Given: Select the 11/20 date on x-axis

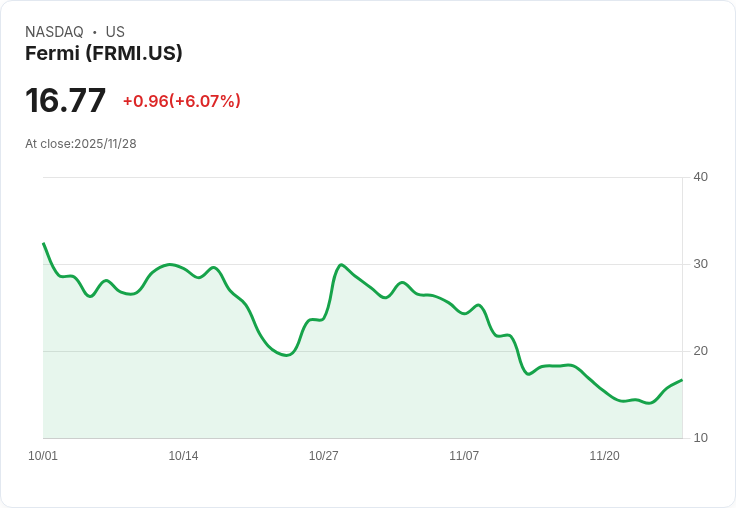Looking at the screenshot, I should [604, 456].
